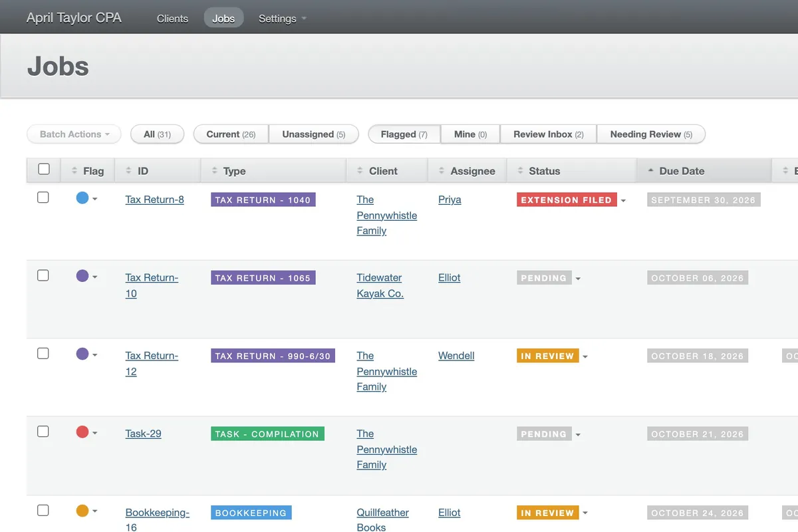Check the box for Tax Return-8
Image resolution: width=798 pixels, height=532 pixels.
tap(43, 198)
